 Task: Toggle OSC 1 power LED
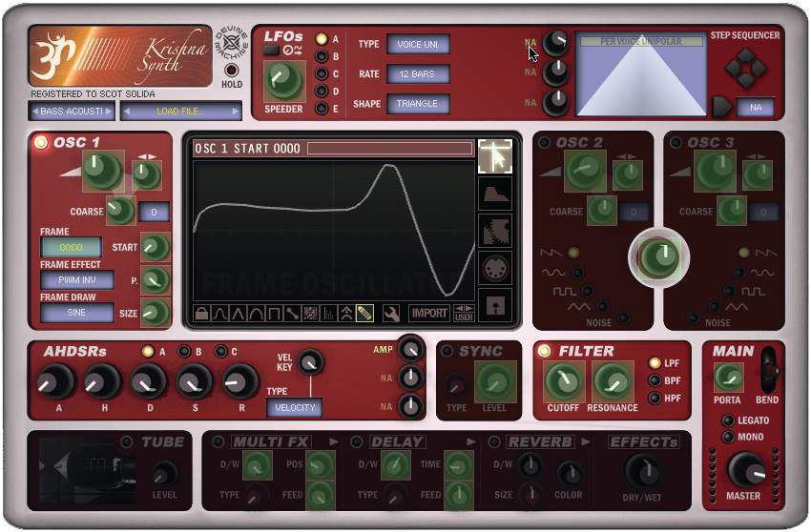click(40, 142)
